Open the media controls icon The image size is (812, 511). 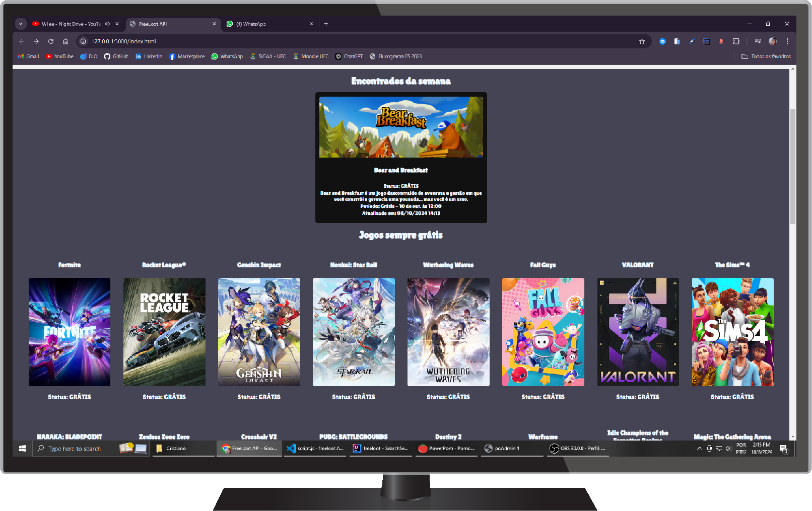point(758,41)
